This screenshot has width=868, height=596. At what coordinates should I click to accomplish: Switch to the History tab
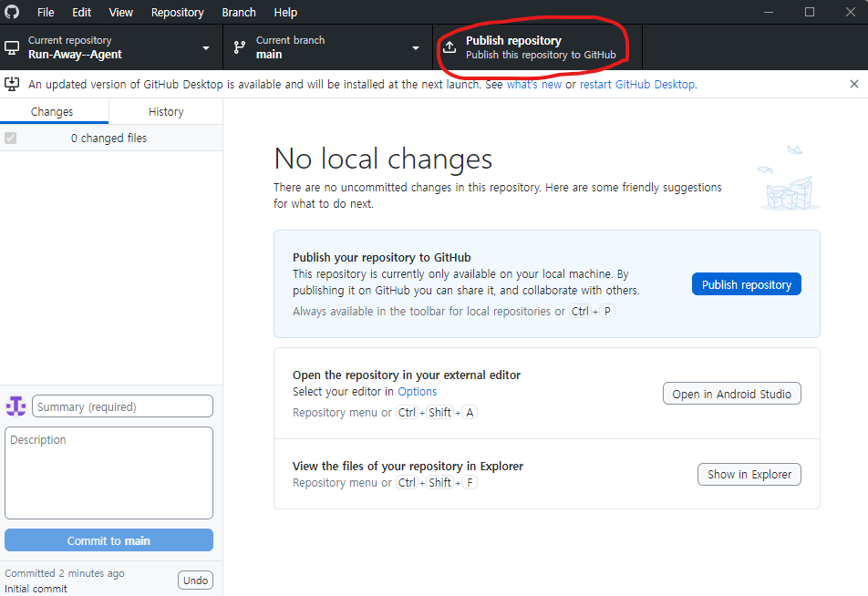166,111
